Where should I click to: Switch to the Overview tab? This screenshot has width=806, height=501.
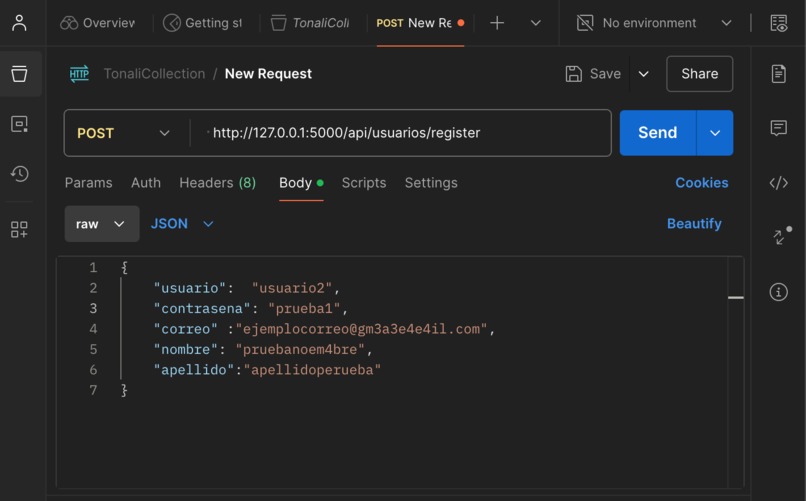point(98,23)
